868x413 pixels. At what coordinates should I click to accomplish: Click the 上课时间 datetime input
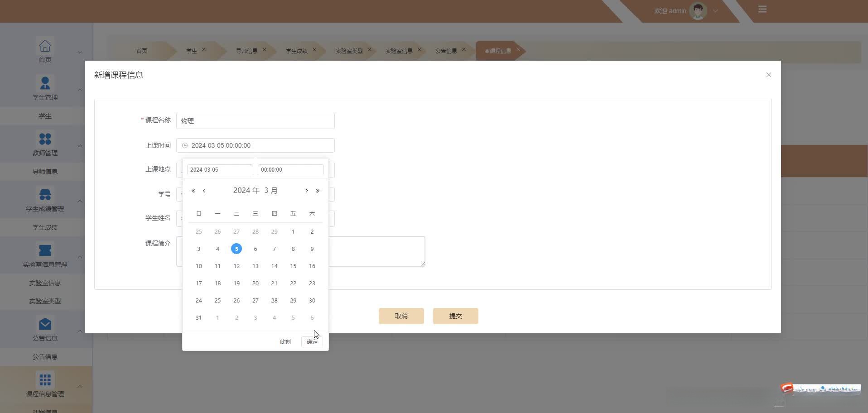tap(256, 145)
